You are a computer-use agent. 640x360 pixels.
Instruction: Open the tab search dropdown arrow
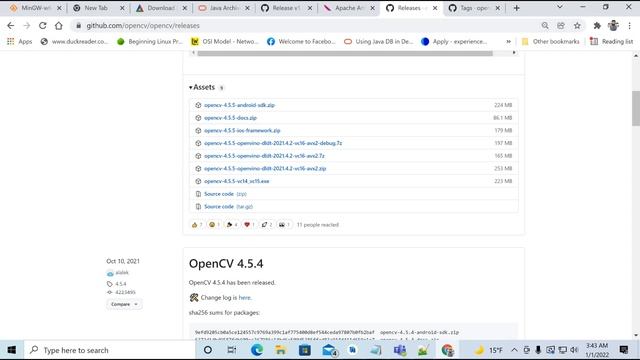(560, 7)
